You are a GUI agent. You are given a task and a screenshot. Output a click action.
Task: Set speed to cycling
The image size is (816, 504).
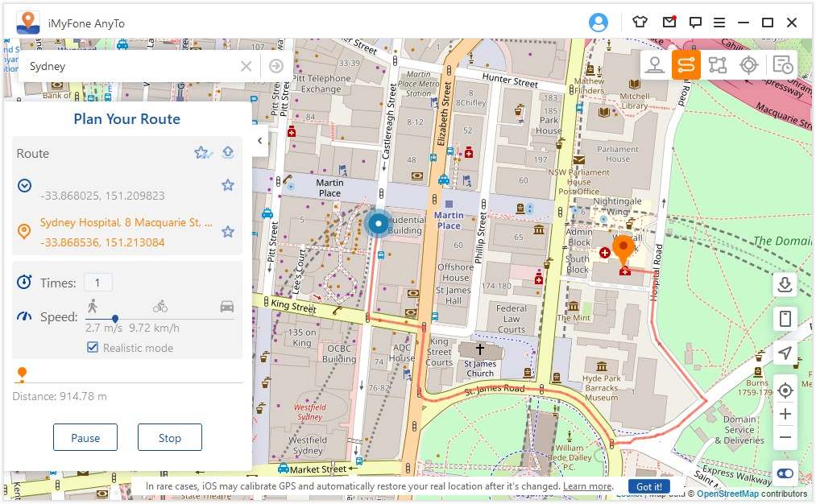[x=160, y=307]
